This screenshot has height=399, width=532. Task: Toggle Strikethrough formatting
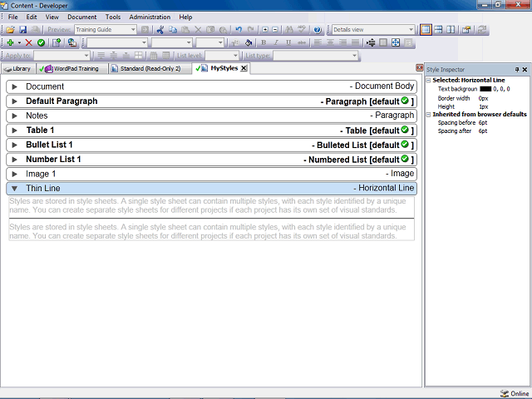(301, 42)
